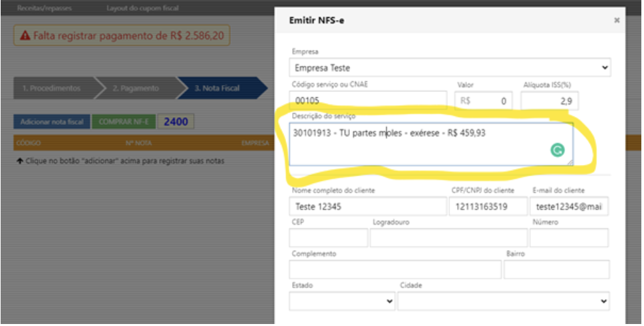Open the Receitas/repasses tab
Image resolution: width=644 pixels, height=326 pixels.
coord(45,8)
